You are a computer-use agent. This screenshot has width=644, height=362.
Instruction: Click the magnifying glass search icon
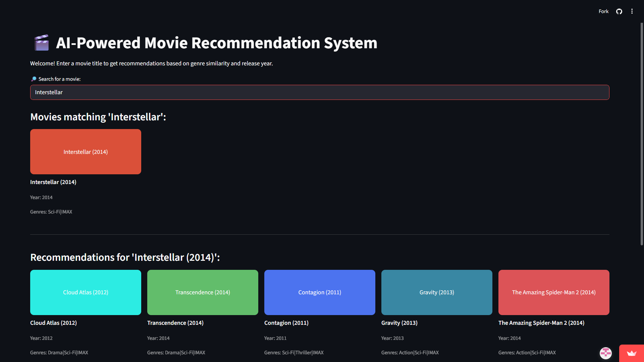pyautogui.click(x=34, y=79)
